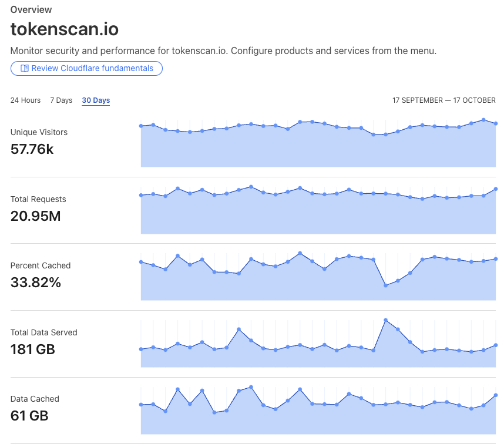Click the tokenscan.io page heading
The width and height of the screenshot is (504, 444).
tap(65, 29)
